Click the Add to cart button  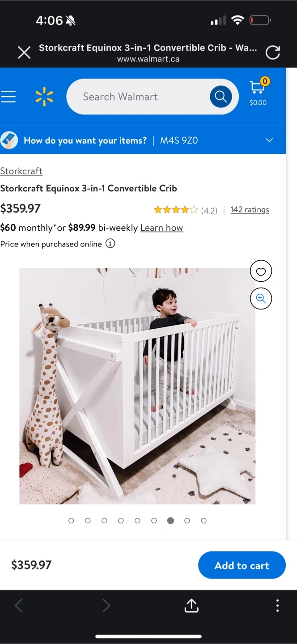click(242, 565)
